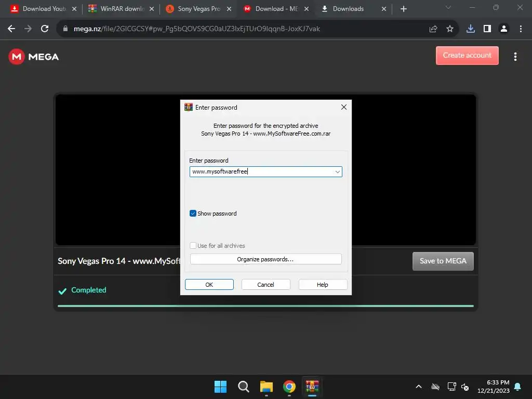
Task: Click Save to MEGA button
Action: 443,261
